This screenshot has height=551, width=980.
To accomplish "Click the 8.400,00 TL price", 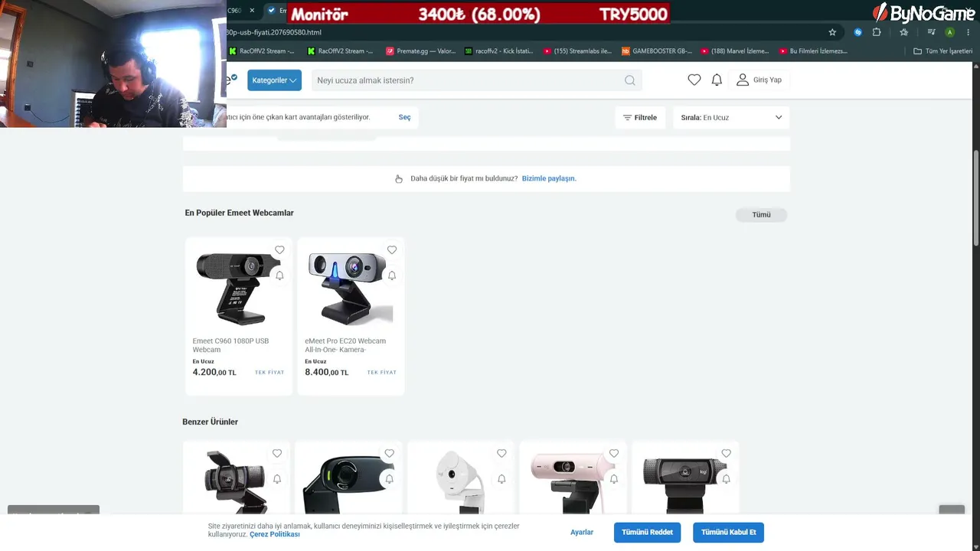I will click(327, 373).
